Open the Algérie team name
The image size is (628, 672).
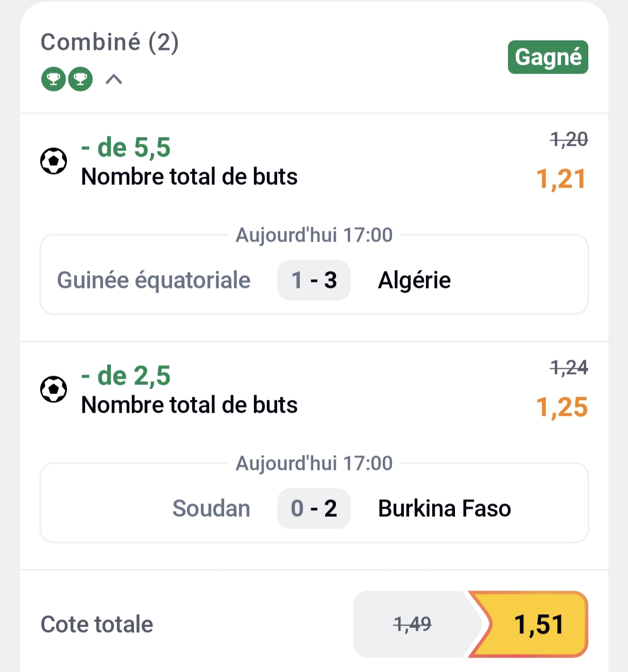[414, 280]
